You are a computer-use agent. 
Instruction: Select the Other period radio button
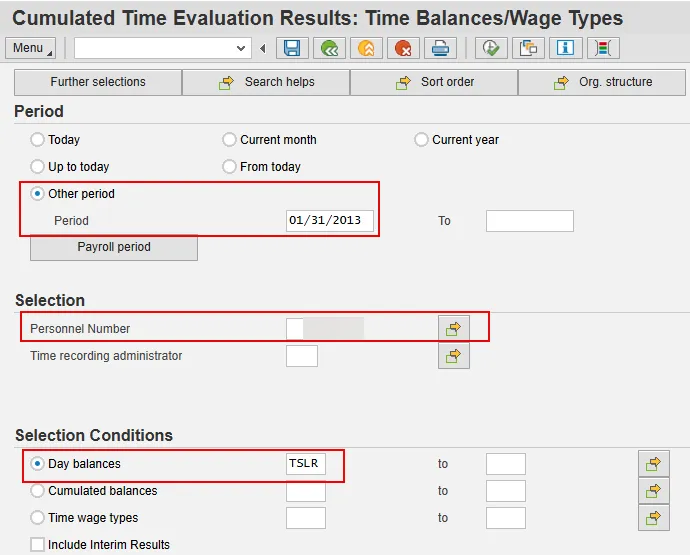click(37, 194)
